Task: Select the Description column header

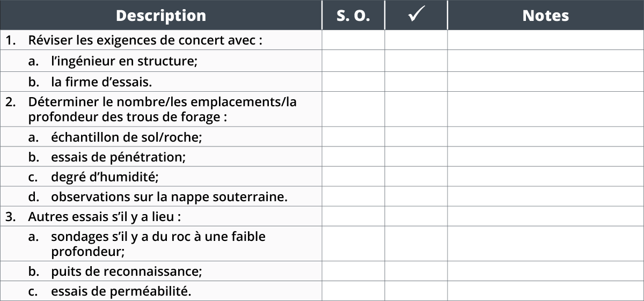Action: pos(161,15)
